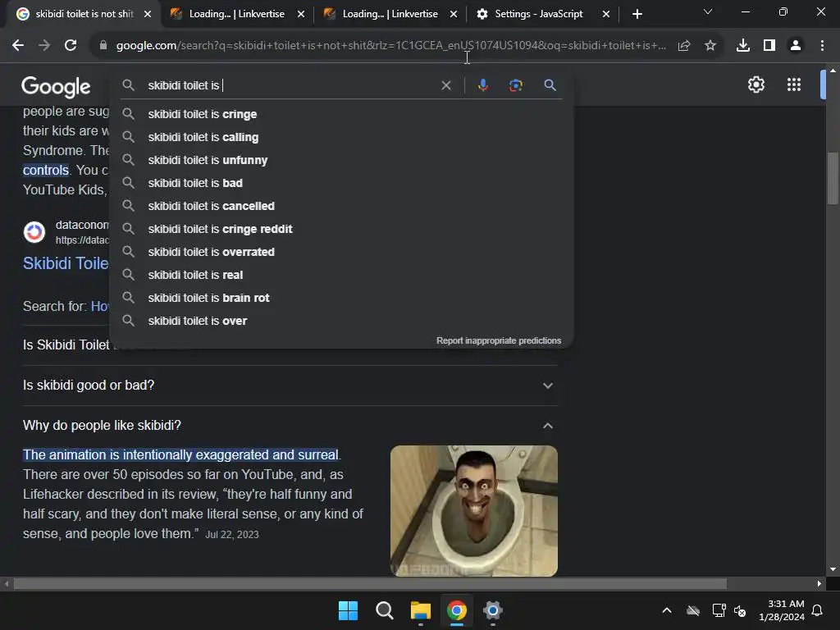840x630 pixels.
Task: Open the Google apps grid
Action: click(x=794, y=84)
